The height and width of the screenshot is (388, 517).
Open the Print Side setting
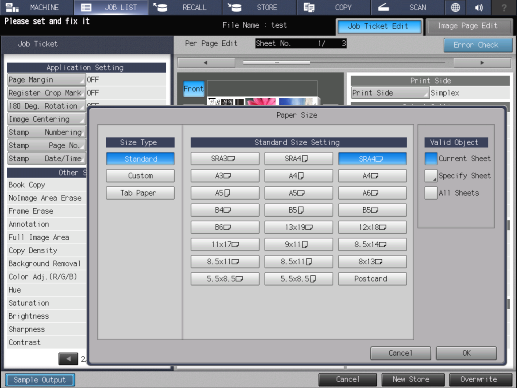(390, 93)
